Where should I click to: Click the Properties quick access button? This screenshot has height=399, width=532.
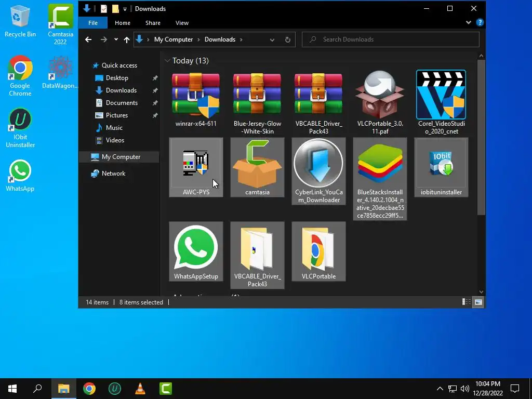pyautogui.click(x=103, y=9)
